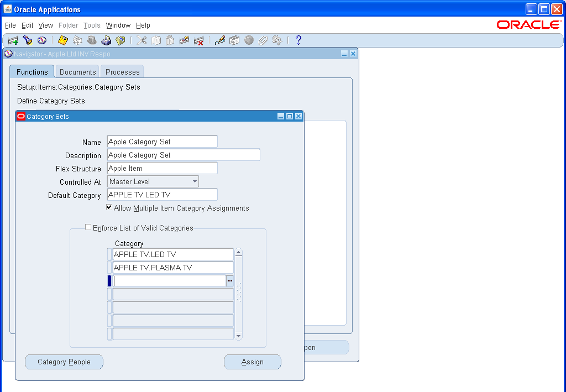The height and width of the screenshot is (392, 566).
Task: Enable Enforce List of Valid Categories
Action: pos(88,227)
